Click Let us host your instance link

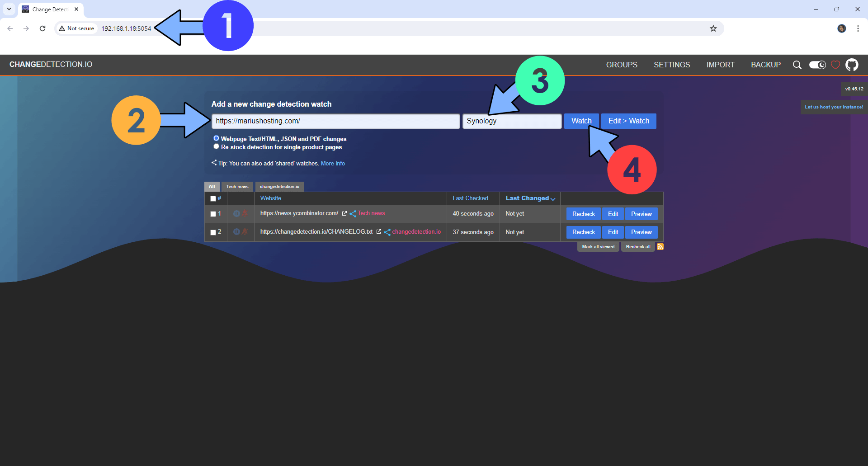coord(834,107)
